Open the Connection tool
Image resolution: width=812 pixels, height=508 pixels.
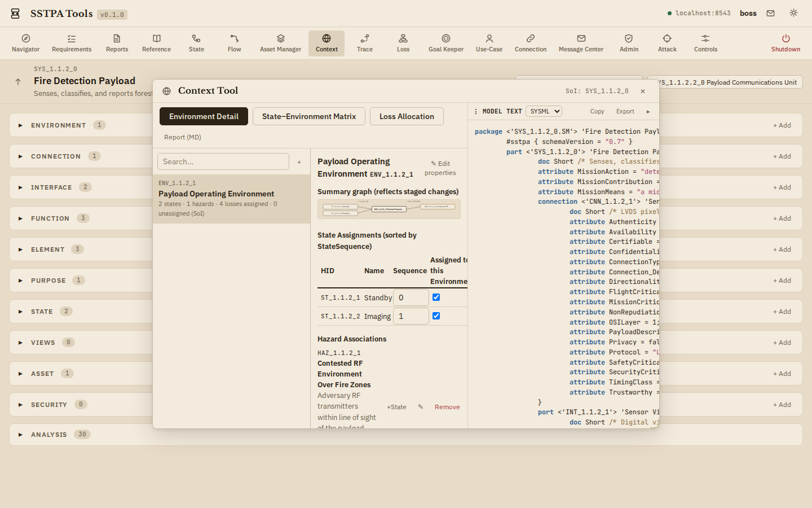pos(531,43)
